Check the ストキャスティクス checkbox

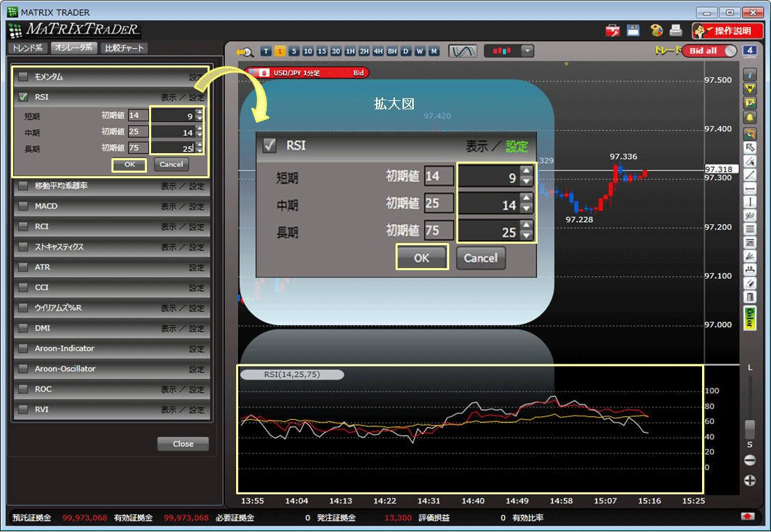click(23, 247)
